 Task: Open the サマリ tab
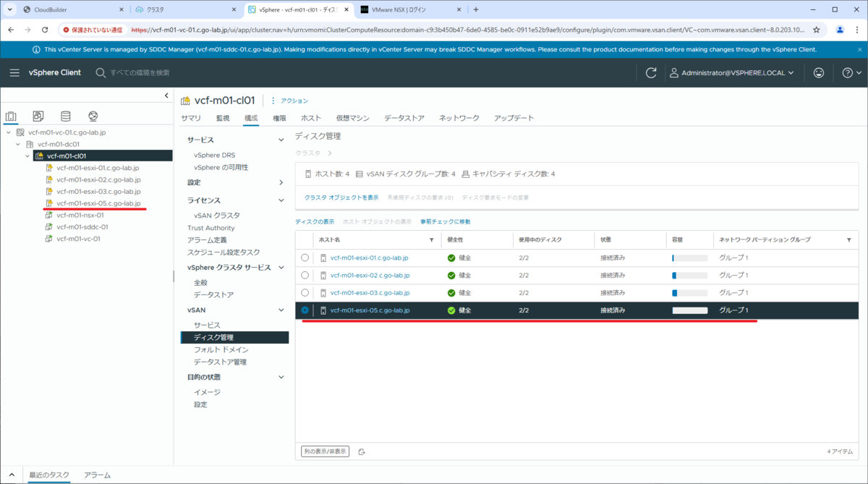point(191,118)
